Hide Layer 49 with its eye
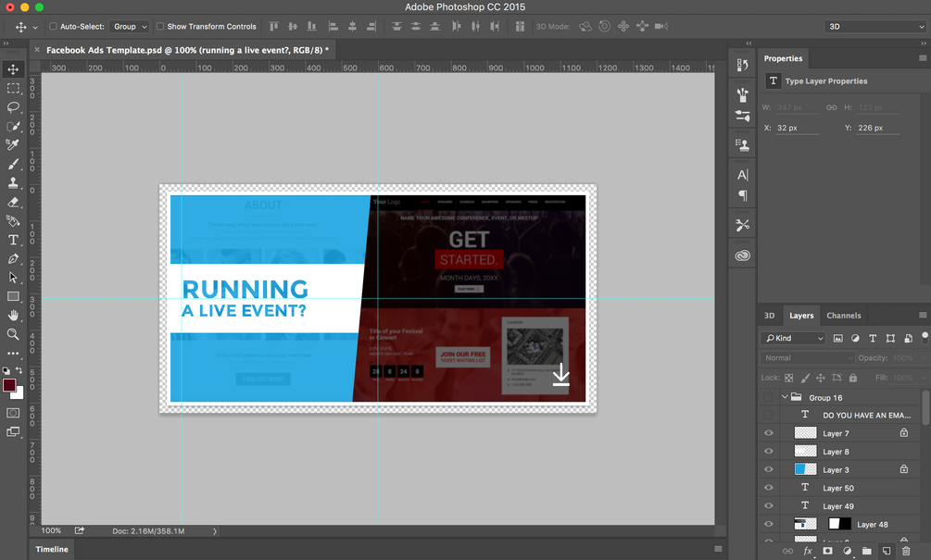The height and width of the screenshot is (560, 931). 768,506
